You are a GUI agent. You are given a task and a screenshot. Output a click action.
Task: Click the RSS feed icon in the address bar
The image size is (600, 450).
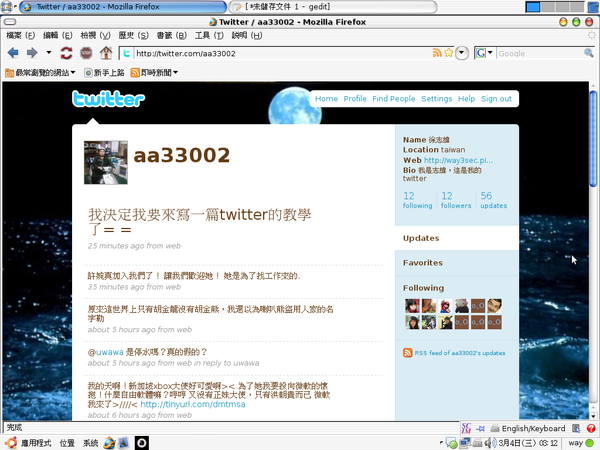tap(437, 53)
